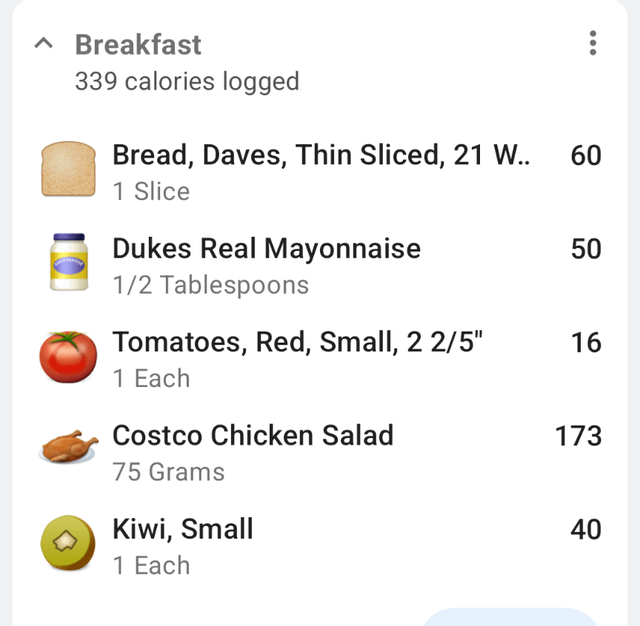Tap the kiwi fruit icon

point(68,544)
